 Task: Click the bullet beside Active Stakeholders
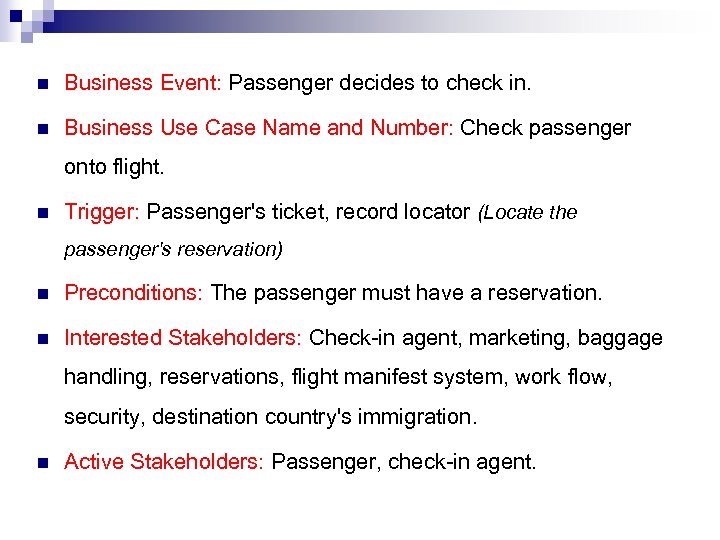point(40,462)
